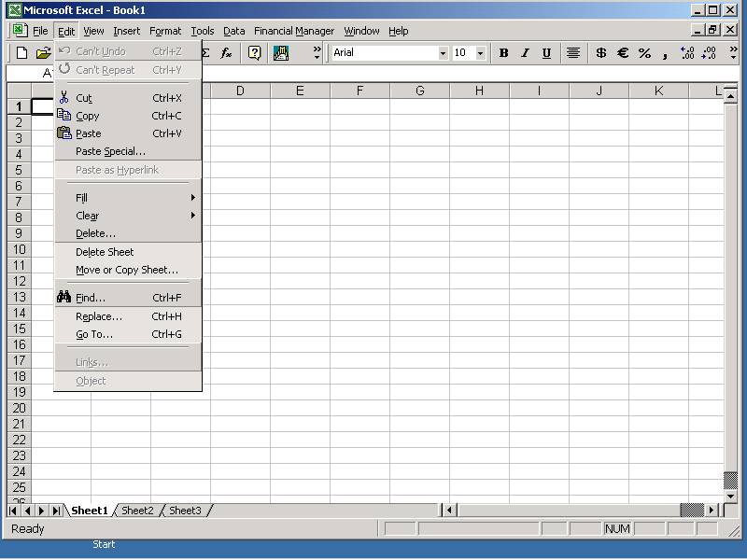Click the Comma Style icon
This screenshot has height=560, width=747.
tap(665, 53)
